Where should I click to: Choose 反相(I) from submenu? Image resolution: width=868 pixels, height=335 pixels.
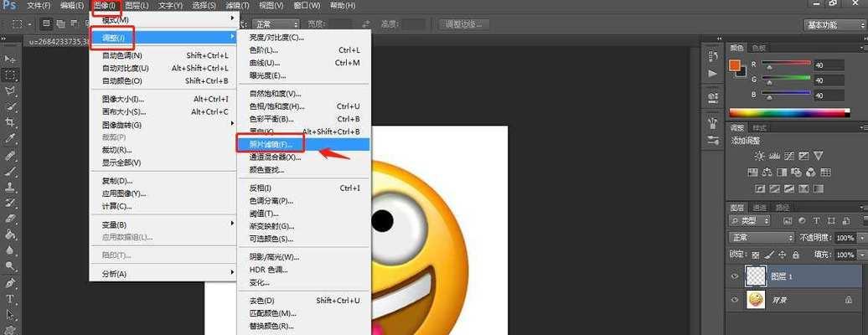[x=304, y=188]
